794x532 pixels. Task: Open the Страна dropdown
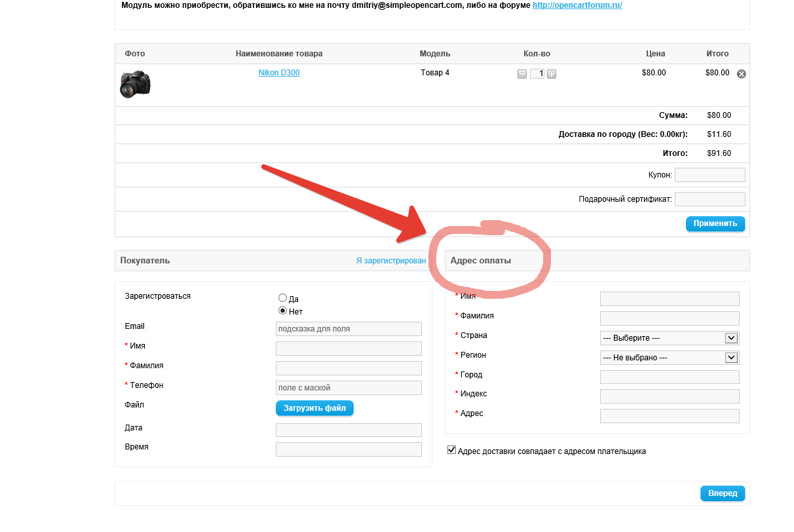click(x=670, y=338)
